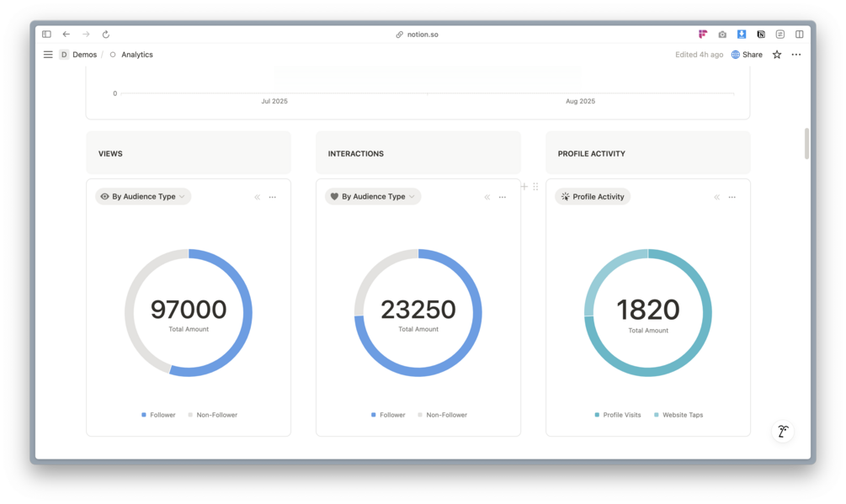Screen dimensions: 846x504
Task: Click the PROFILE ACTIVITY section heading
Action: [591, 154]
